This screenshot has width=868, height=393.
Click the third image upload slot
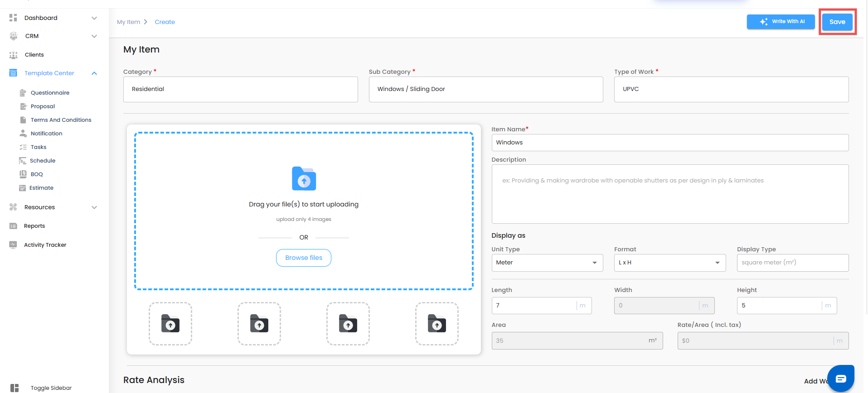tap(348, 324)
